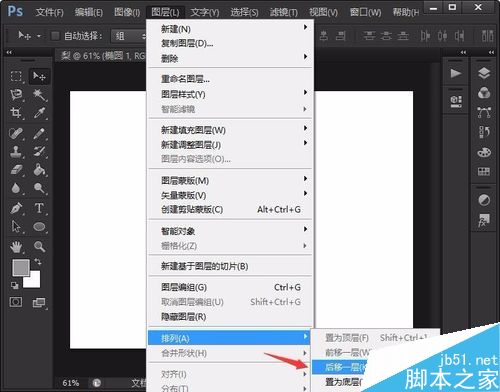Choose 复制图层(D)... menu entry

coord(230,43)
